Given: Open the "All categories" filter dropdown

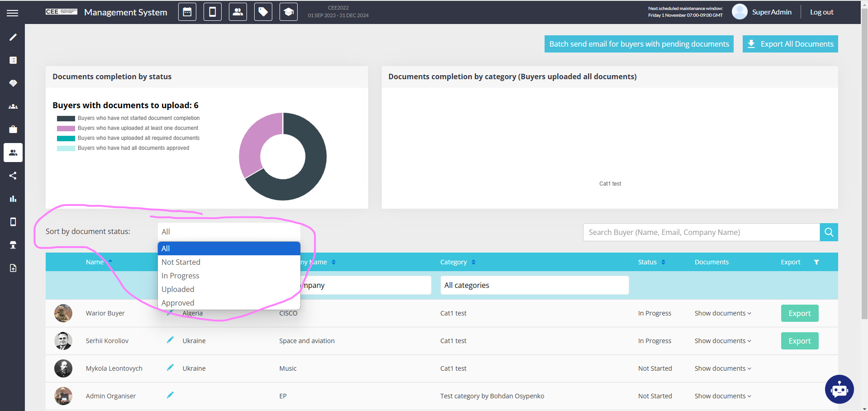Looking at the screenshot, I should (x=534, y=285).
